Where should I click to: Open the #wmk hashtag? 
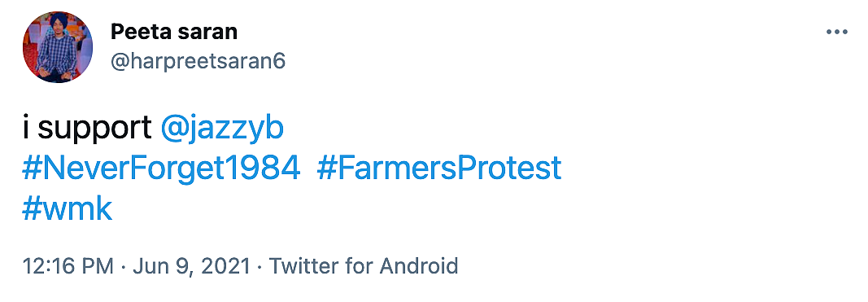[x=67, y=209]
